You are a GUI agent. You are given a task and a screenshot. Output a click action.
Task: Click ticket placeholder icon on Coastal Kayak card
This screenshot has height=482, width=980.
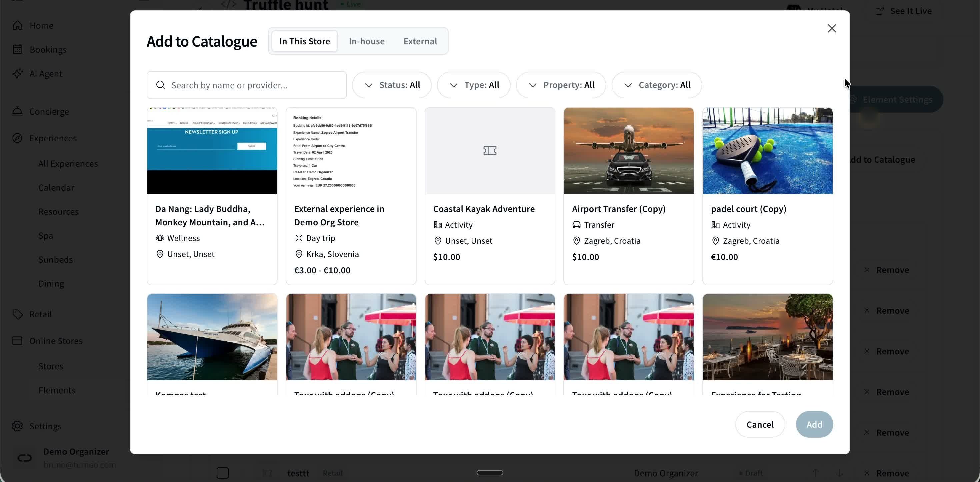point(490,151)
